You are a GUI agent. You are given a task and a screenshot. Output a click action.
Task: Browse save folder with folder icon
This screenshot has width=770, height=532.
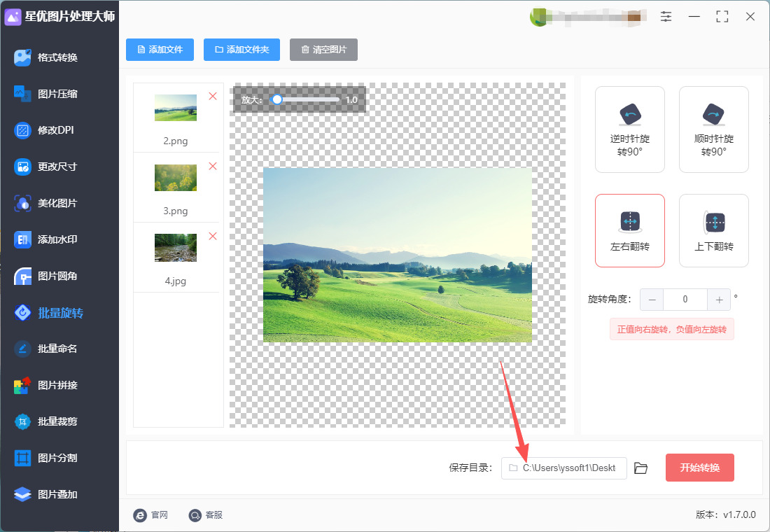click(x=640, y=468)
